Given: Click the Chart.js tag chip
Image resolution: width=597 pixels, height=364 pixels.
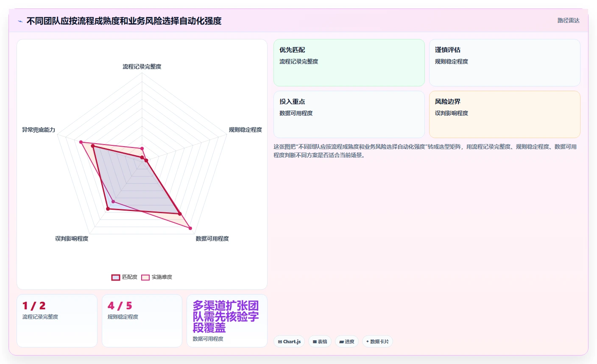Looking at the screenshot, I should 289,342.
